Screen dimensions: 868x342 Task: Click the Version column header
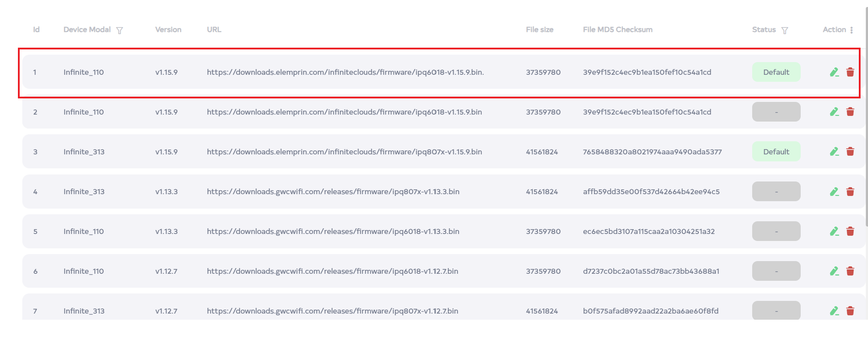[x=168, y=30]
